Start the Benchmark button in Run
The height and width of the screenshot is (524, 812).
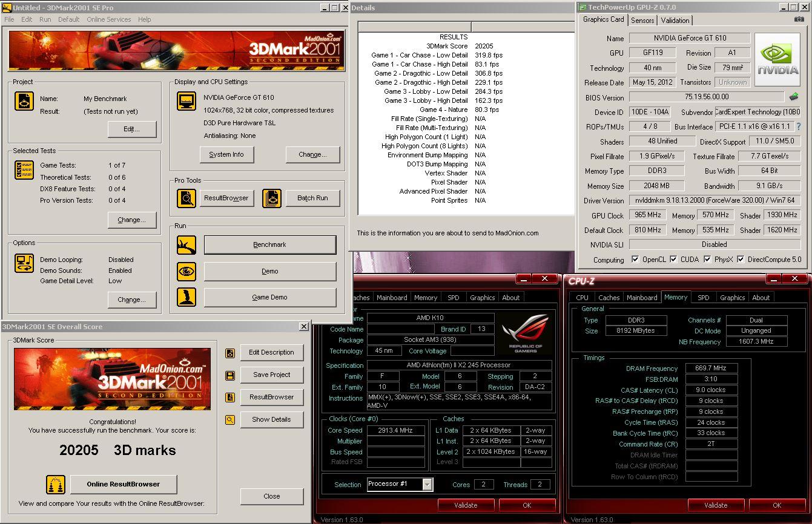(270, 245)
